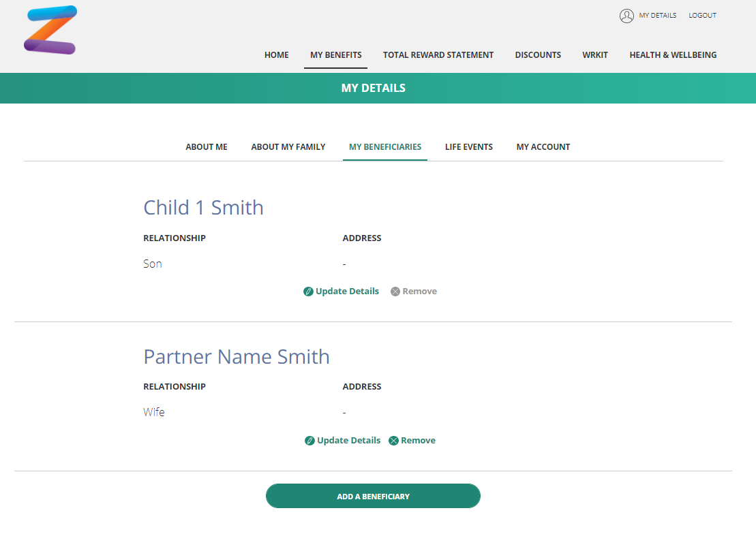The image size is (756, 534).
Task: Remove Child 1 Smith beneficiary
Action: tap(414, 292)
